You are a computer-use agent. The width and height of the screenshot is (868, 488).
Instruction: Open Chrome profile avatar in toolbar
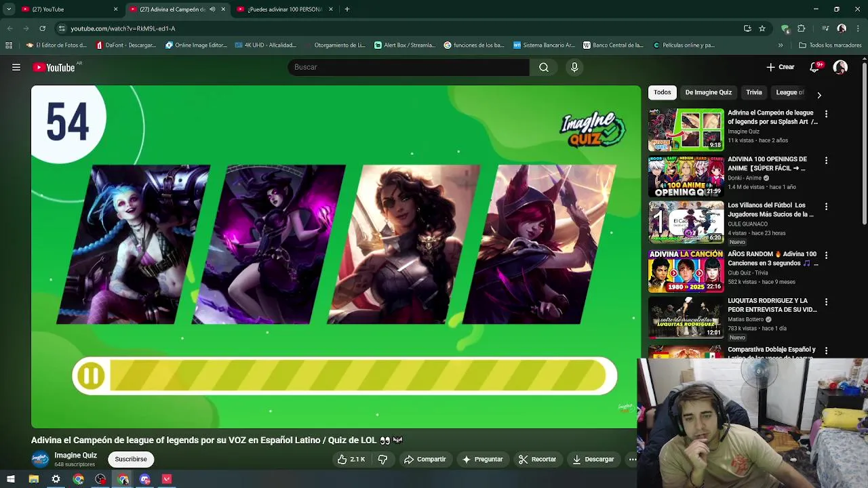(842, 28)
